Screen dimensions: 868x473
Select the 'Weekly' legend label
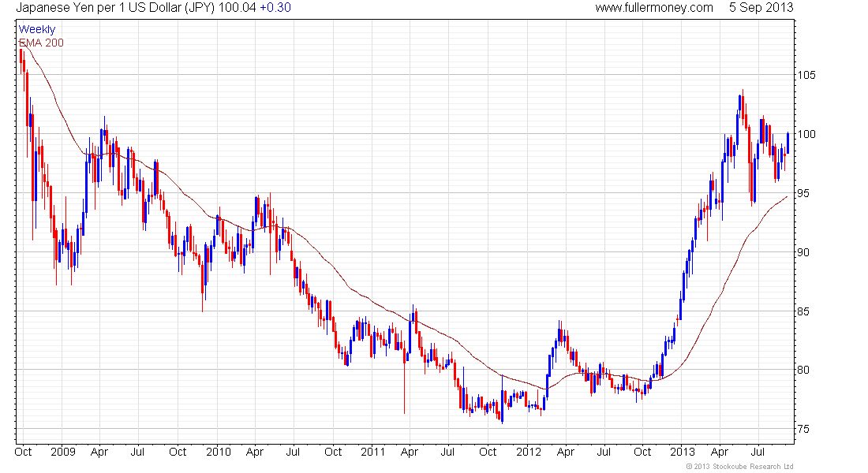pos(37,30)
